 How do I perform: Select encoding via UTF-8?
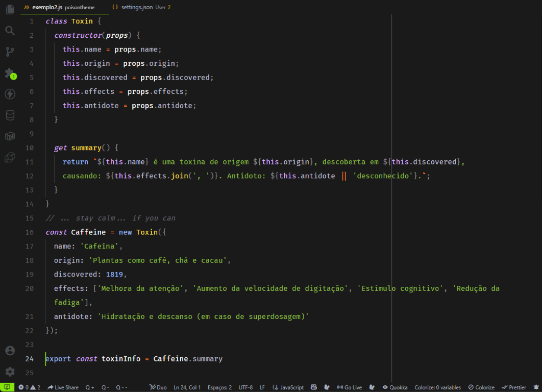[x=245, y=387]
